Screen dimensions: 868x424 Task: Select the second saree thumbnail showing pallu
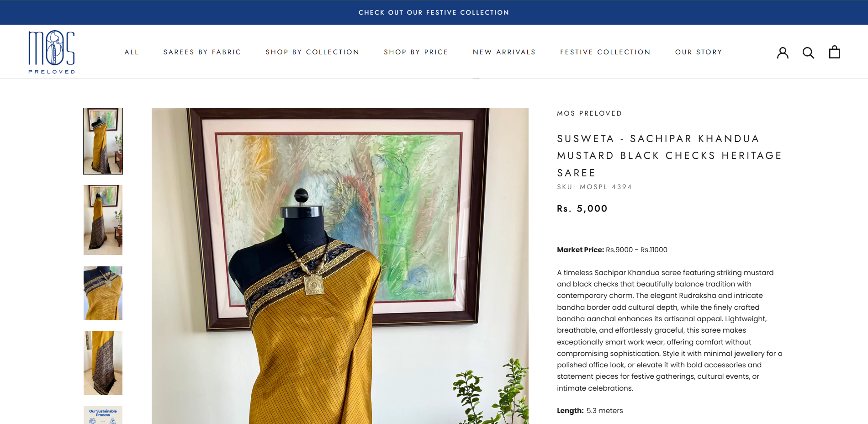tap(103, 220)
